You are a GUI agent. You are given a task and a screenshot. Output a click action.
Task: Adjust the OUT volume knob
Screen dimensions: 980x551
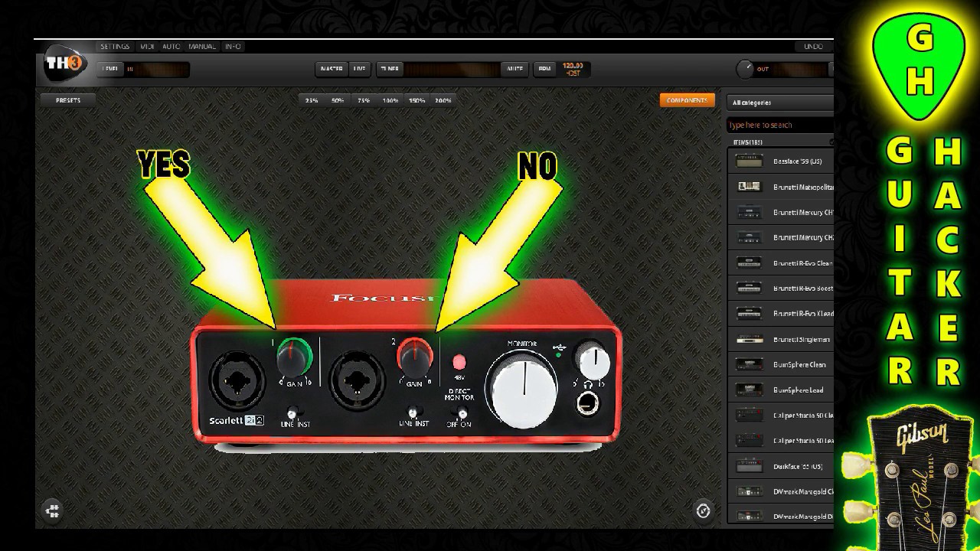[x=745, y=69]
